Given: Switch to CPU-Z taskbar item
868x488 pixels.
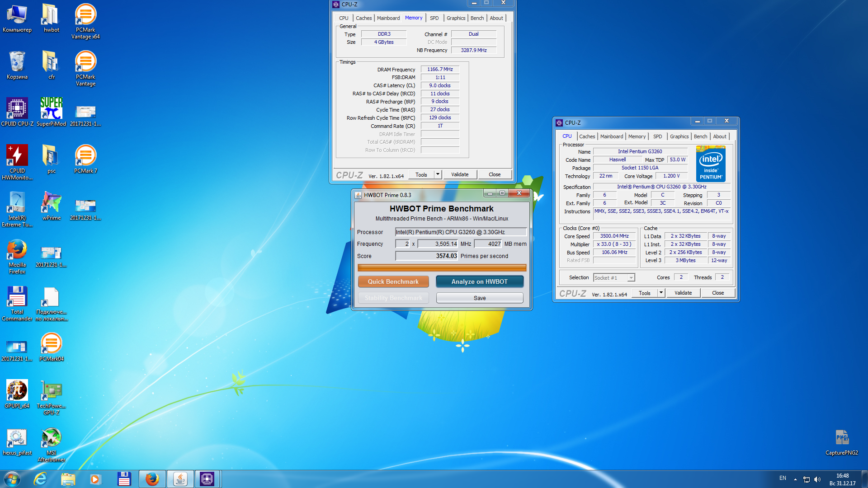Looking at the screenshot, I should tap(207, 479).
